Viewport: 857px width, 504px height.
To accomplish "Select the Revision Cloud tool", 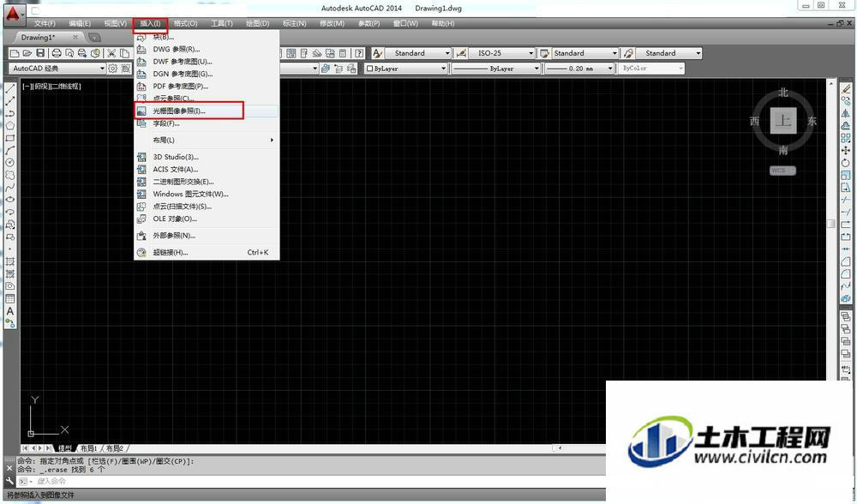I will (9, 175).
